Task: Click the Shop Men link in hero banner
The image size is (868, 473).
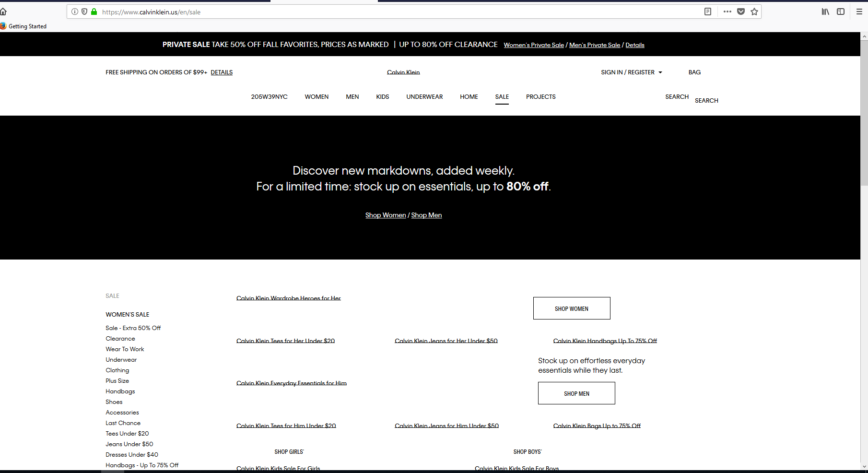Action: point(426,215)
